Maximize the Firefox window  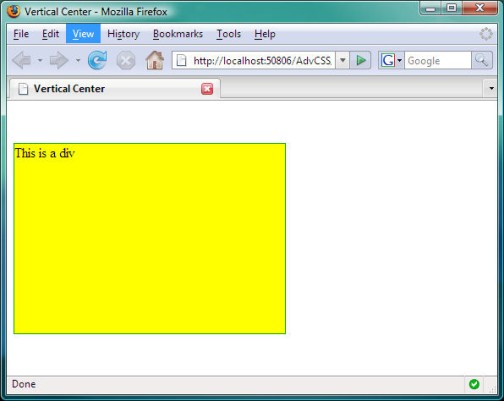click(x=451, y=8)
